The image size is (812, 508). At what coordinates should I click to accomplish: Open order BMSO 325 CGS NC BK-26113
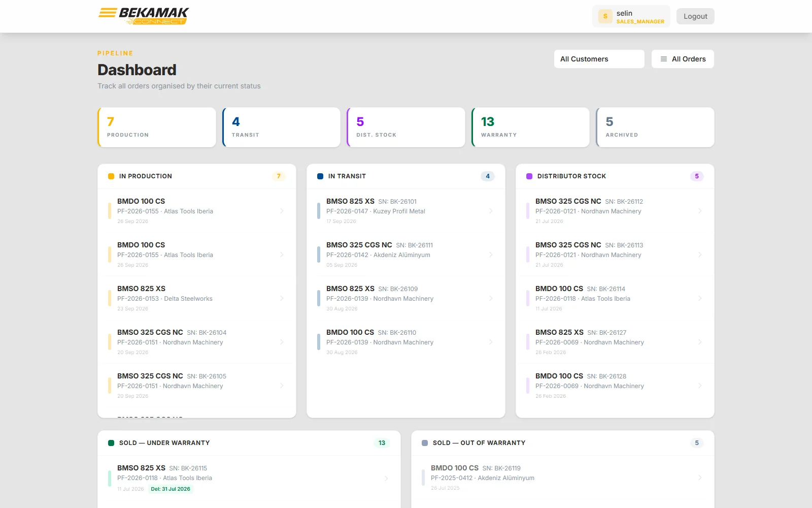pos(615,255)
